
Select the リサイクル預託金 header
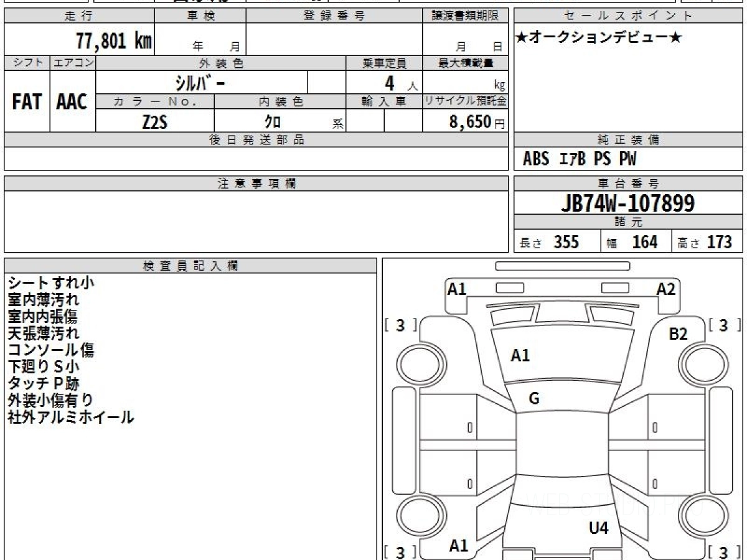[x=466, y=101]
